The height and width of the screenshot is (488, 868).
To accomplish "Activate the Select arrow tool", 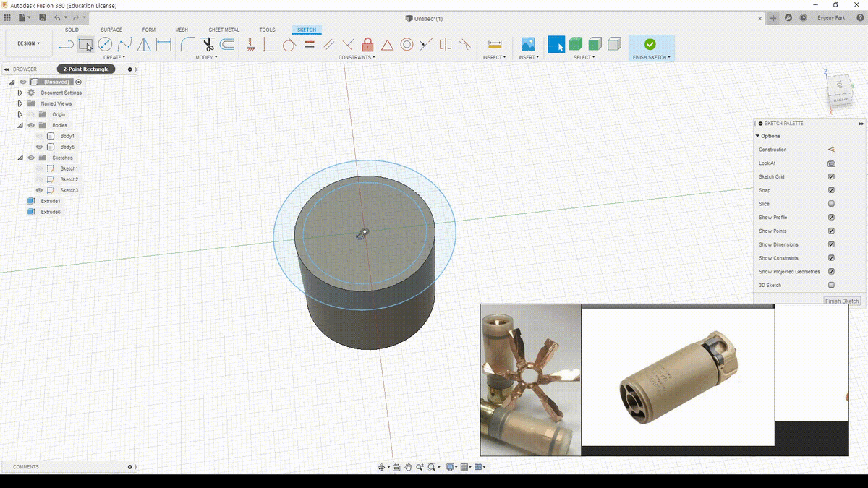I will (x=556, y=45).
